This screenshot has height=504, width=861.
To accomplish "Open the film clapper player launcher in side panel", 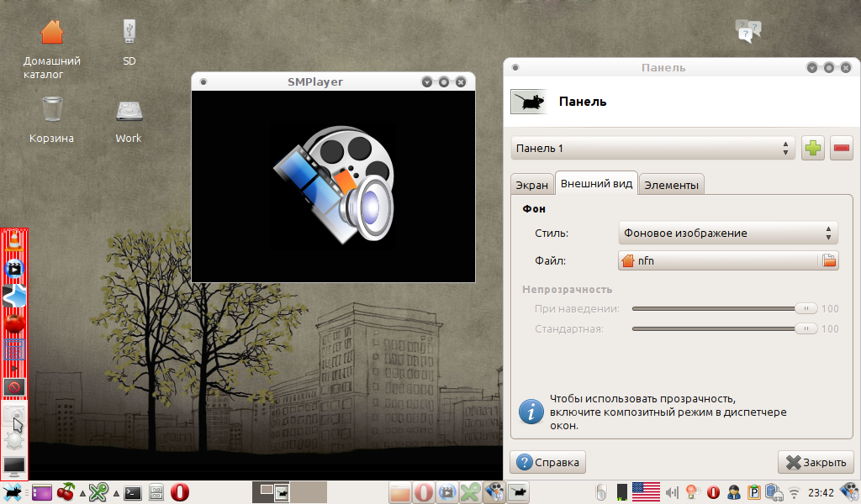I will (14, 269).
